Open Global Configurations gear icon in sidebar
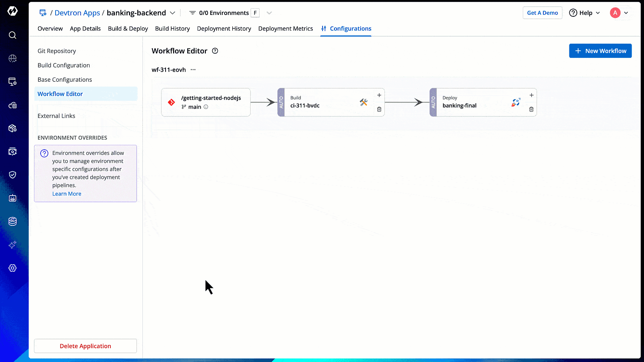The height and width of the screenshot is (362, 644). pyautogui.click(x=12, y=268)
